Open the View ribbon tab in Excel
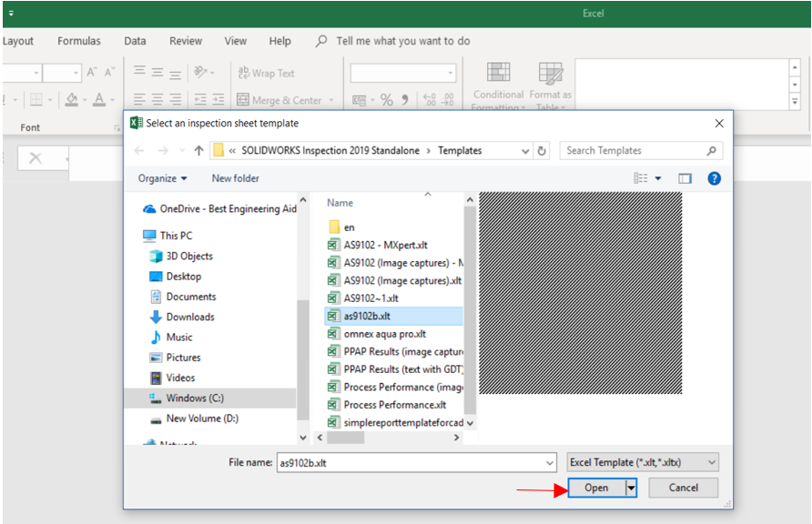Viewport: 812px width, 524px height. click(235, 41)
